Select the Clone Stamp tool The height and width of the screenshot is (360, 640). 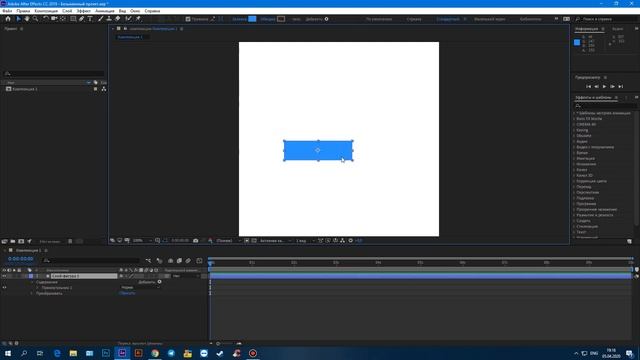coord(109,19)
